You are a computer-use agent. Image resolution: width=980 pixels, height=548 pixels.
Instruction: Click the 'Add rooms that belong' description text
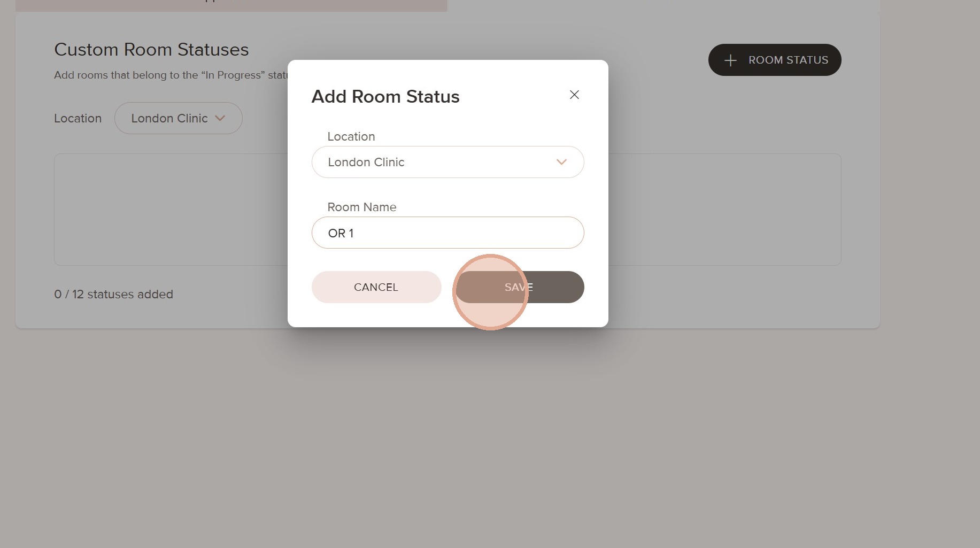coord(170,75)
